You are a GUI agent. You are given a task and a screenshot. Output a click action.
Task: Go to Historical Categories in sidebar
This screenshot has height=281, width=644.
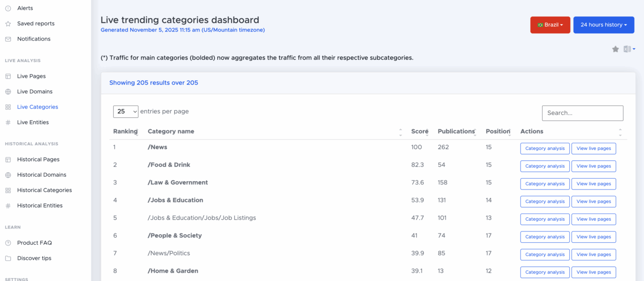click(44, 190)
